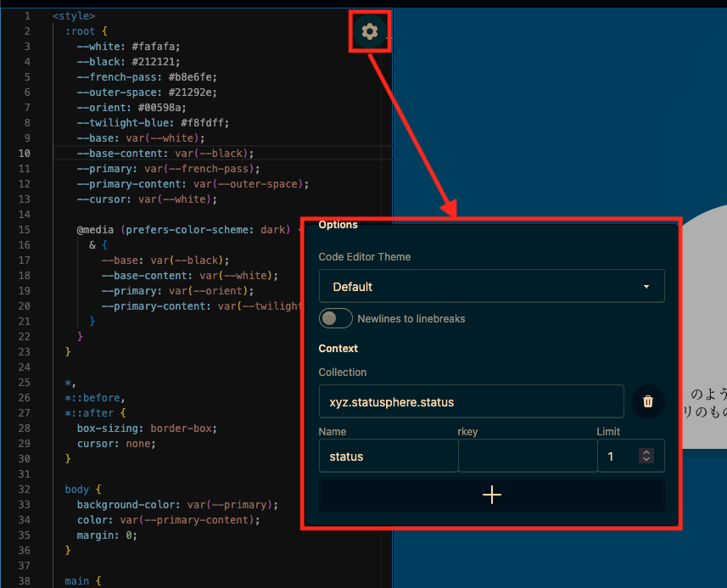The height and width of the screenshot is (588, 727).
Task: Click the empty rkey input field
Action: pos(527,456)
